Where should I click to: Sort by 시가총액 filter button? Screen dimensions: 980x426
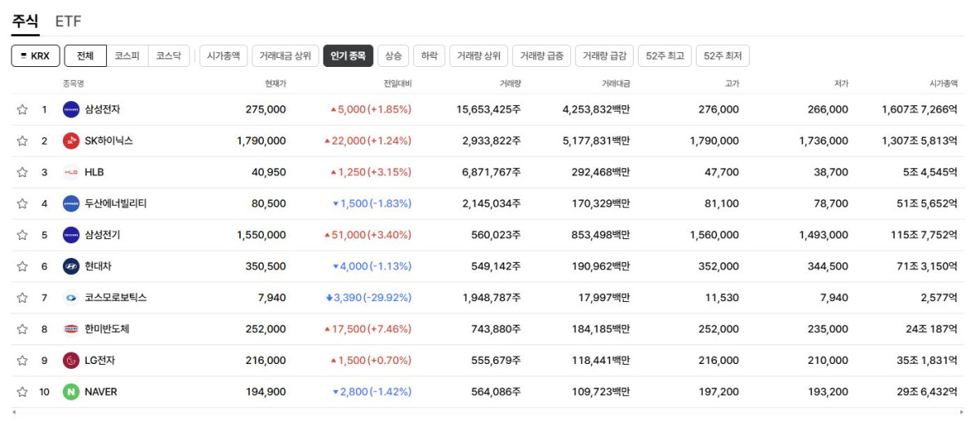[223, 56]
